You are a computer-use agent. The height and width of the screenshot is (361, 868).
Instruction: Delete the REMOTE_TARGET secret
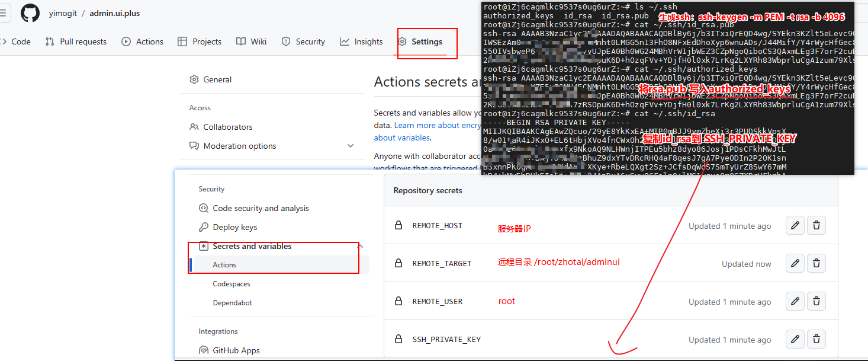816,263
